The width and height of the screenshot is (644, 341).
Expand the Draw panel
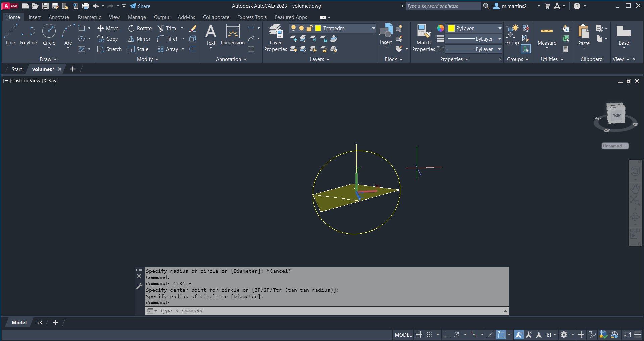click(48, 59)
